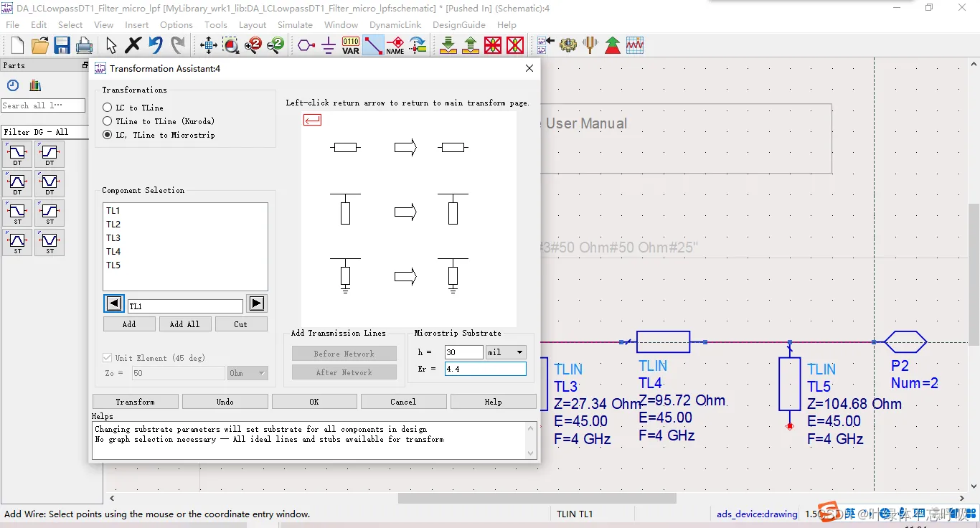This screenshot has height=528, width=980.
Task: Open the Insert menu
Action: 136,24
